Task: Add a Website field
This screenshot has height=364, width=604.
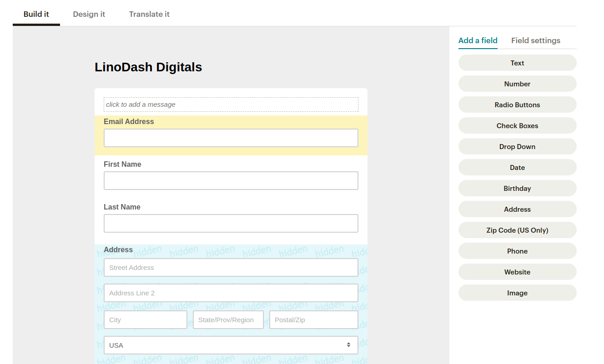Action: click(x=517, y=272)
